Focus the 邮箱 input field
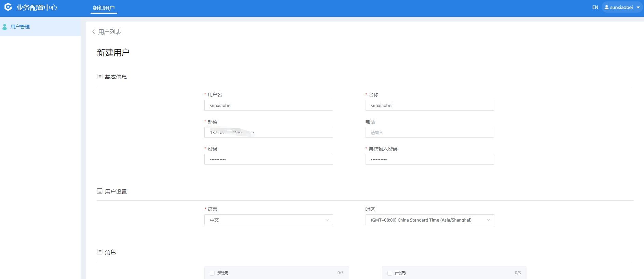Screen dimensions: 644x279 269,132
